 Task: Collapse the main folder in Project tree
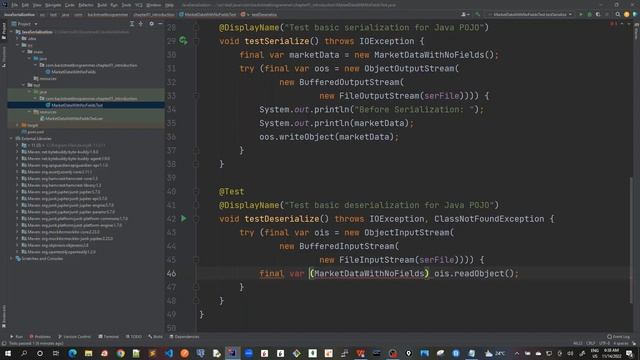[x=24, y=52]
